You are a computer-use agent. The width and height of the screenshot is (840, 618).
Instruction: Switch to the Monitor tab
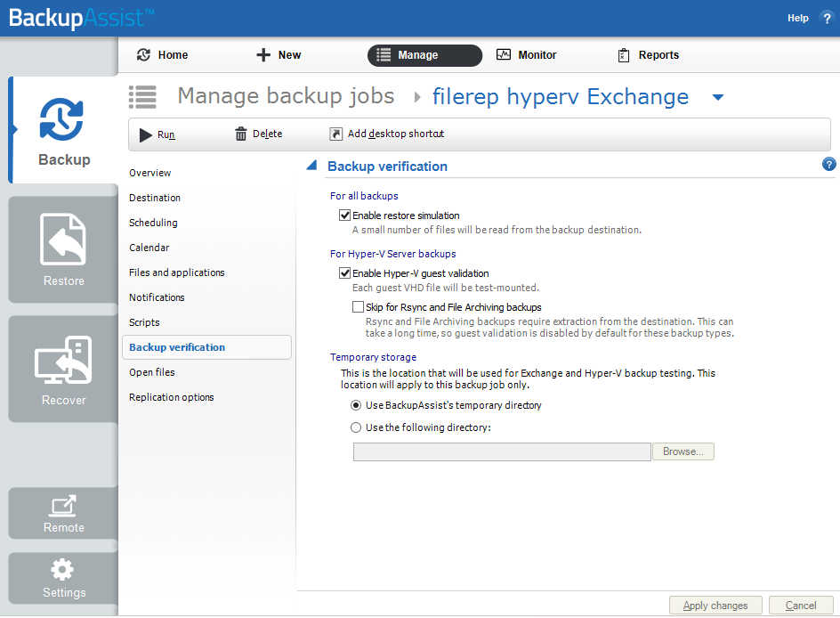point(527,54)
